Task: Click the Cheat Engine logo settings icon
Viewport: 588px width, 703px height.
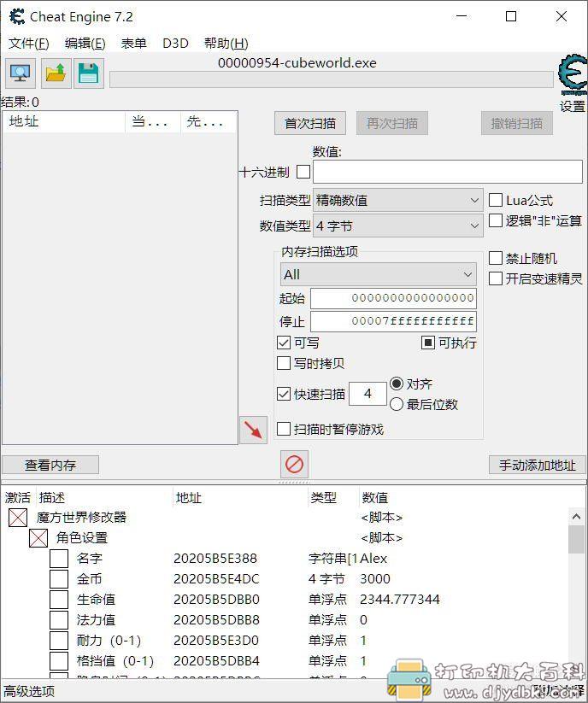Action: pos(573,75)
